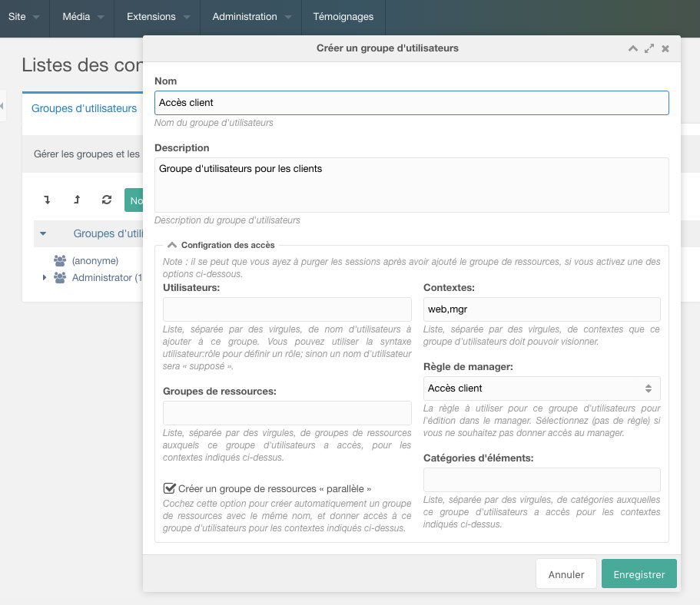Image resolution: width=700 pixels, height=605 pixels.
Task: Click the Administrator group icon
Action: (60, 277)
